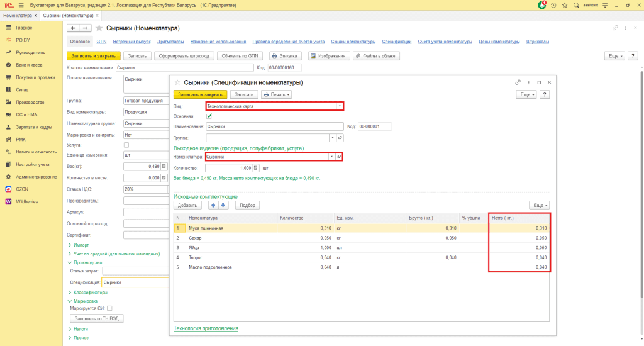Open the OZON sidebar section
This screenshot has height=346, width=644.
[x=22, y=189]
